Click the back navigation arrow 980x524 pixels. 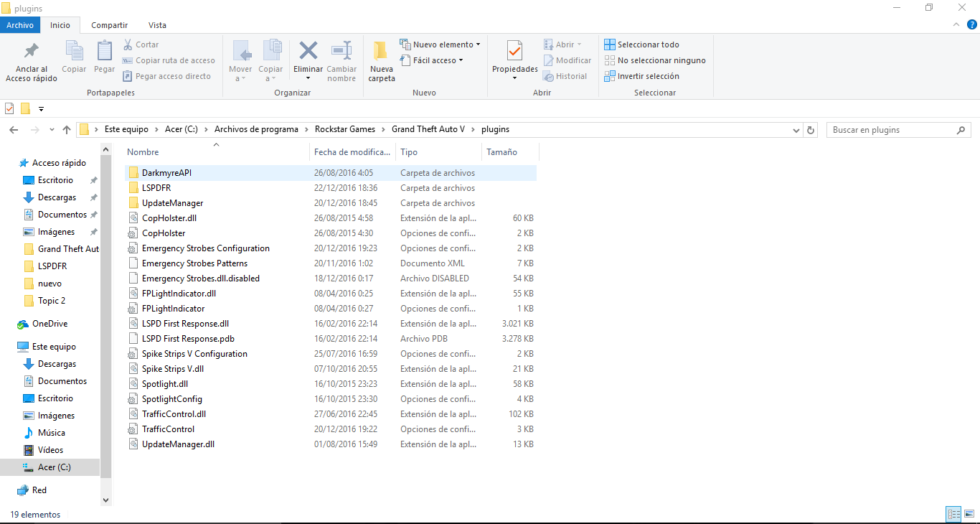[x=14, y=130]
